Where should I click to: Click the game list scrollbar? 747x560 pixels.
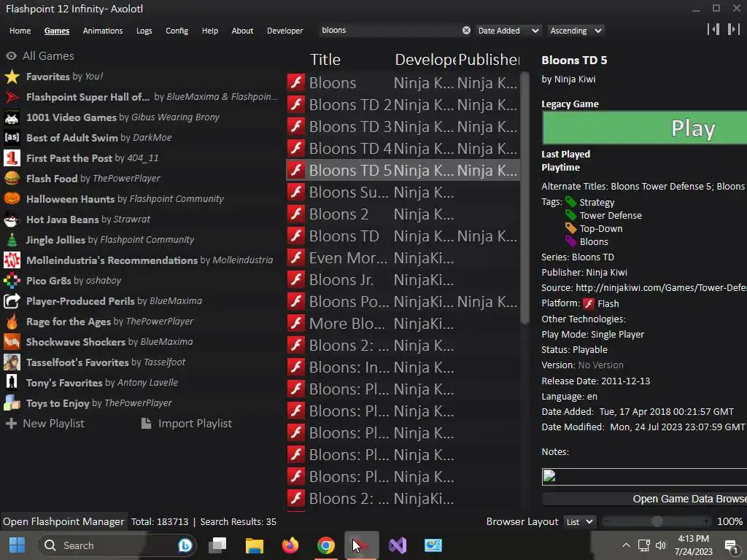(x=525, y=198)
